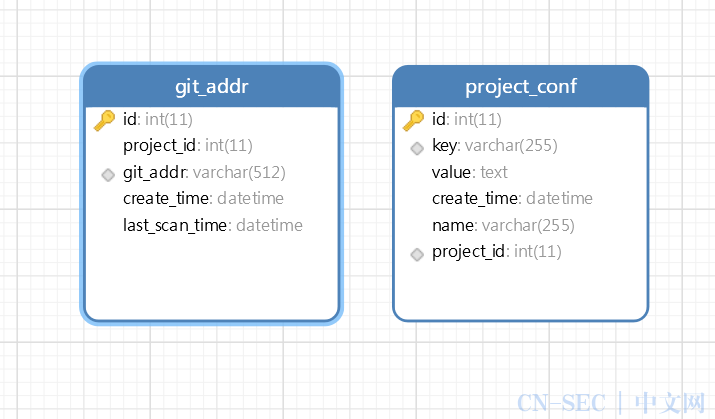Select the last_scan_time datetime column
The image size is (715, 419).
tap(213, 225)
